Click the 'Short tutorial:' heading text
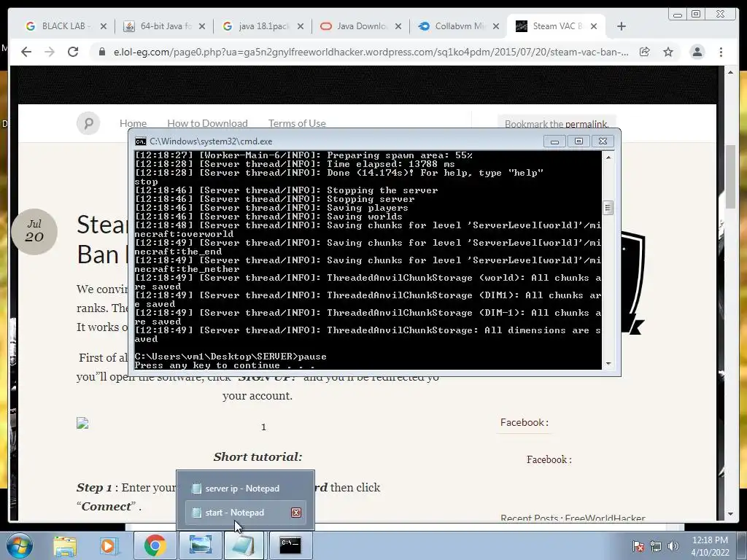747x560 pixels. coord(258,456)
